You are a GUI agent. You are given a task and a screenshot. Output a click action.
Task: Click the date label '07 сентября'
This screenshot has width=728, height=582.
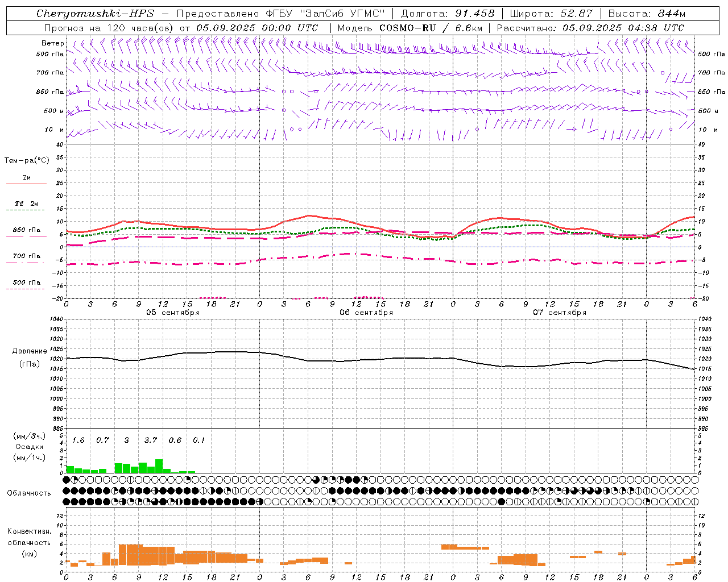tap(560, 313)
